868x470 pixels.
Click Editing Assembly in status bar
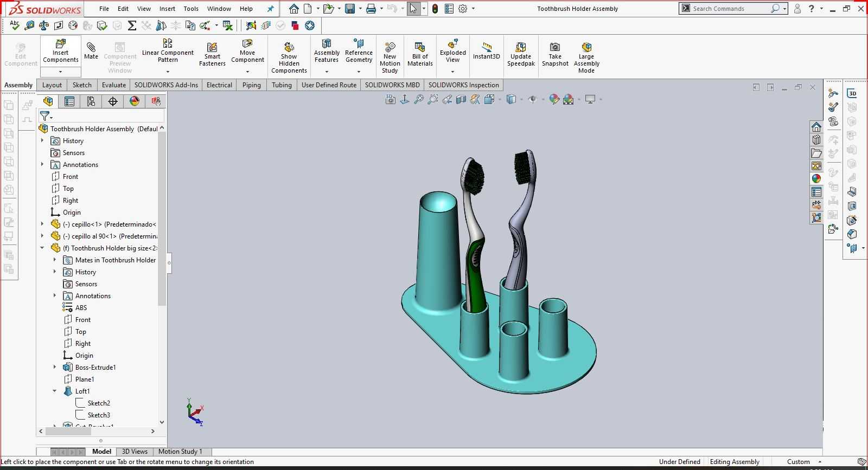click(735, 462)
